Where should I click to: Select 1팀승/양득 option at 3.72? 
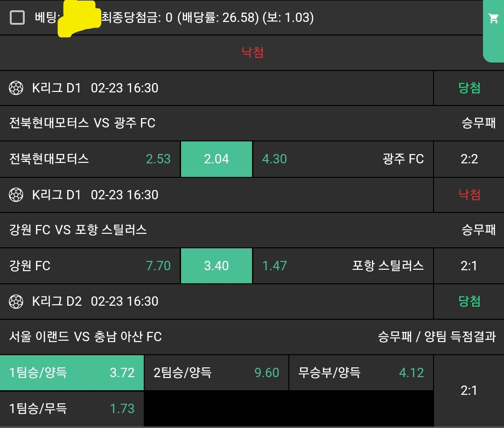coord(72,372)
